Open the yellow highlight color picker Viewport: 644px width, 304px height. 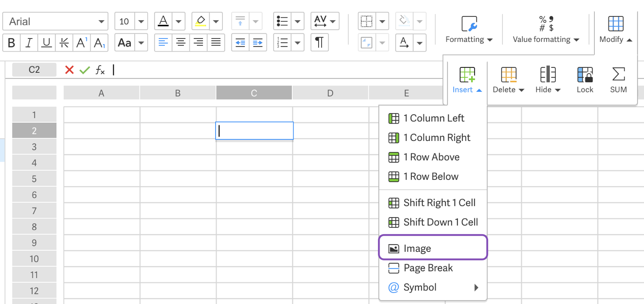point(216,22)
